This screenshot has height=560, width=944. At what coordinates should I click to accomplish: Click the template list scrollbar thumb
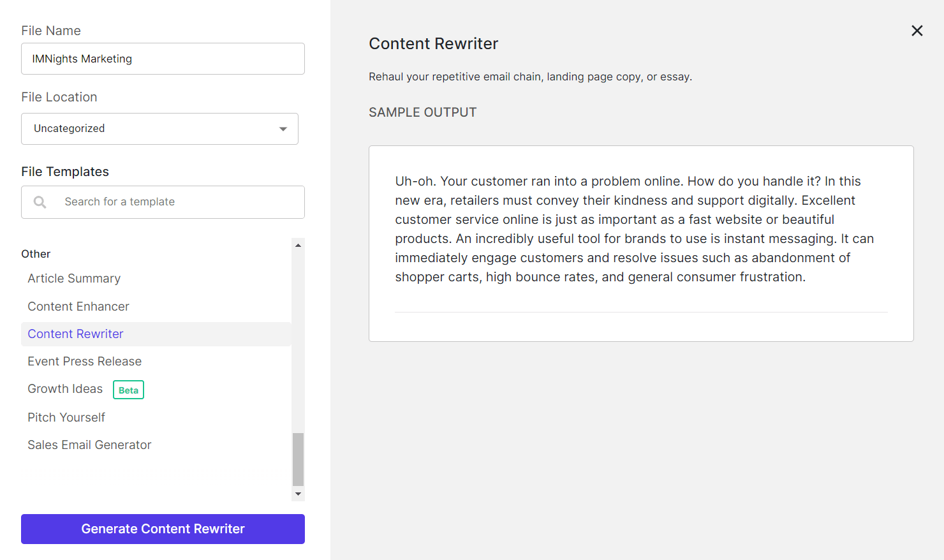pyautogui.click(x=298, y=459)
